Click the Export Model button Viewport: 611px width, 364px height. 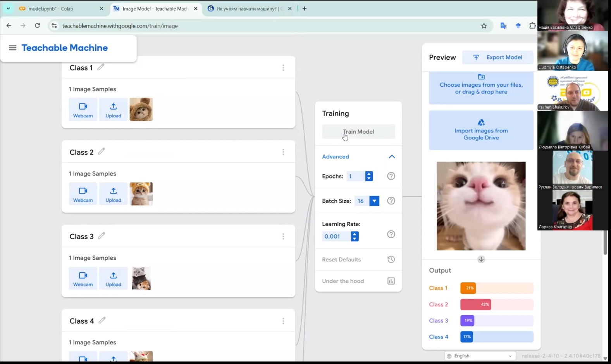pyautogui.click(x=497, y=57)
